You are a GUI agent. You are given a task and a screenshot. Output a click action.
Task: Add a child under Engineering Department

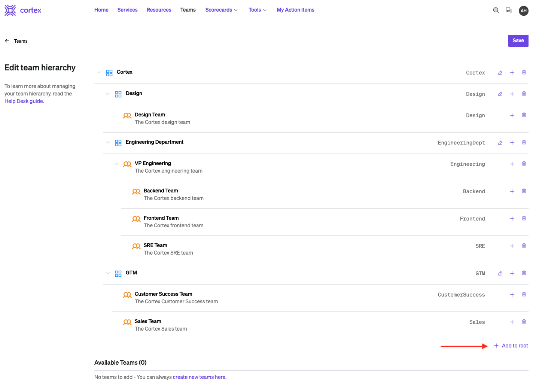[x=512, y=143]
